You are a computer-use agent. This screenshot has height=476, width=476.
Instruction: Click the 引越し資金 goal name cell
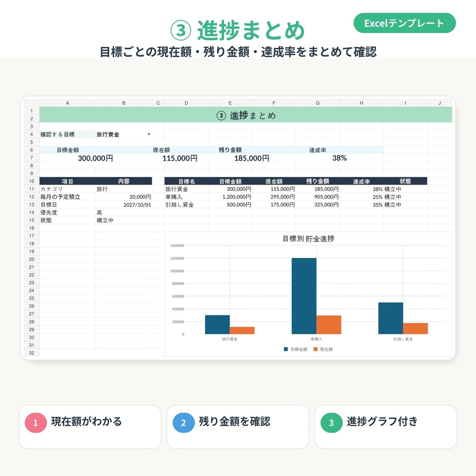point(186,205)
